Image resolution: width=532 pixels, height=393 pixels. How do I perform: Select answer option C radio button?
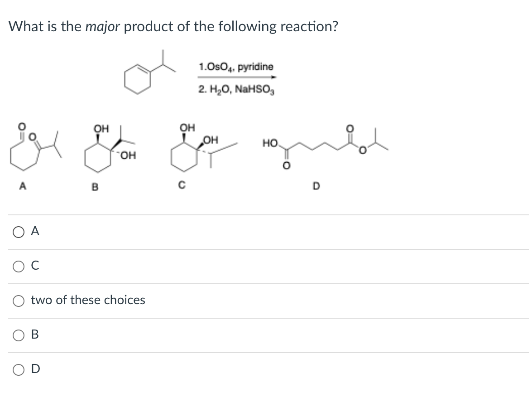pos(18,267)
